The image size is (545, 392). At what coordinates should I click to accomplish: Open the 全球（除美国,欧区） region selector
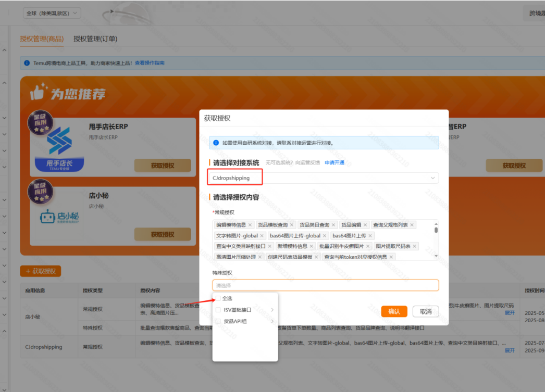(51, 12)
